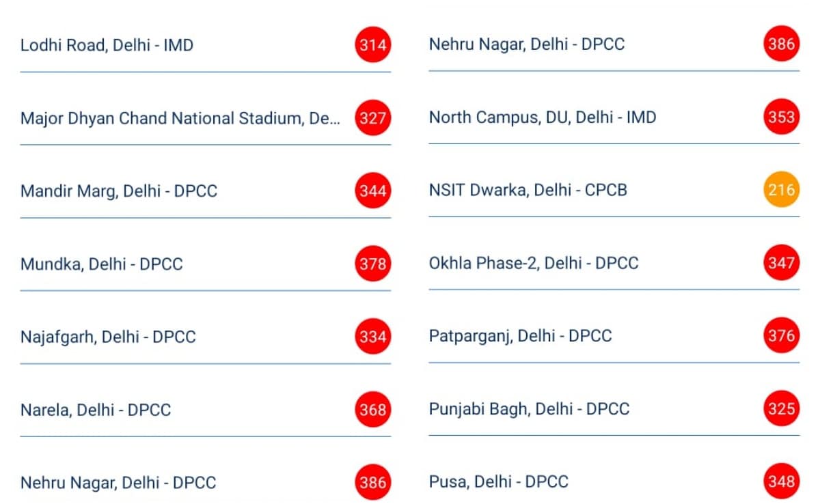820x504 pixels.
Task: Open Okhla Phase-2, Delhi - DPCC entry
Action: [534, 263]
